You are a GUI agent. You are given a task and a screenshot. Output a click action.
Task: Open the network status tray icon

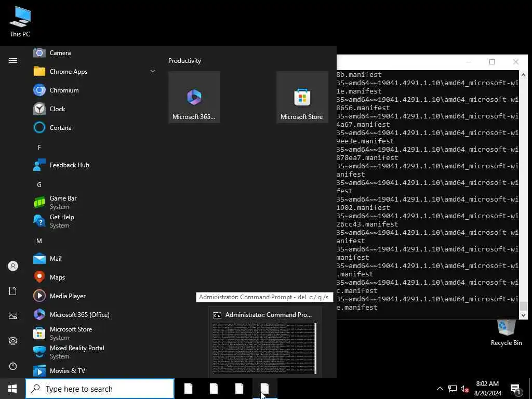[453, 389]
